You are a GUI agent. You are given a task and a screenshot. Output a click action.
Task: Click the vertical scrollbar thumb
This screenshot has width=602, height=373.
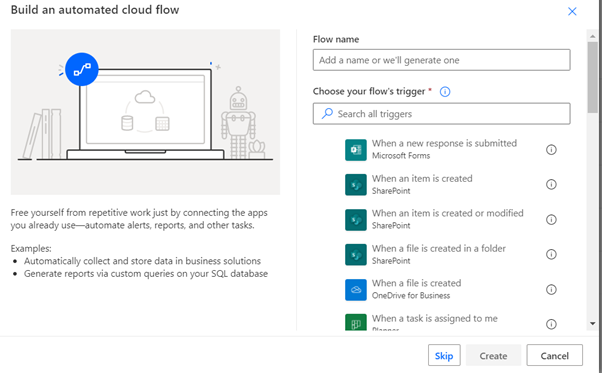tap(592, 77)
